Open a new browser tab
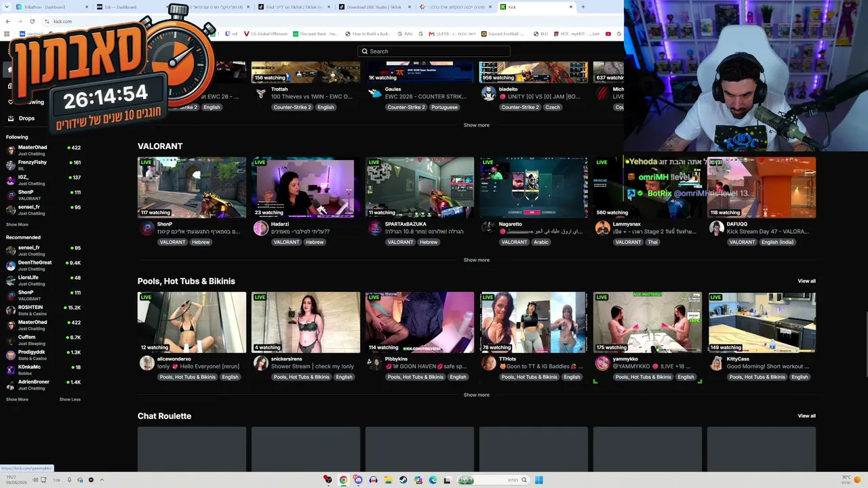Image resolution: width=868 pixels, height=488 pixels. click(583, 7)
